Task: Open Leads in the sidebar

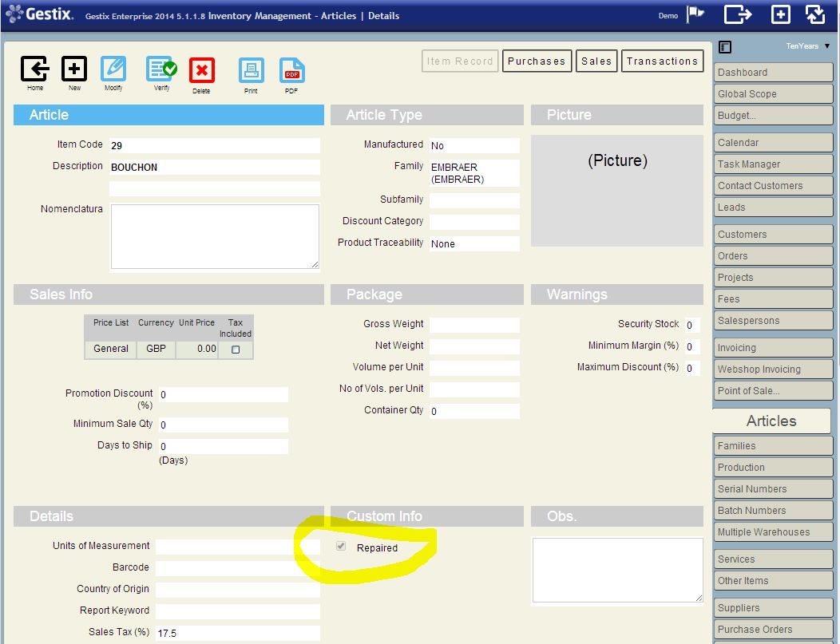Action: click(773, 207)
